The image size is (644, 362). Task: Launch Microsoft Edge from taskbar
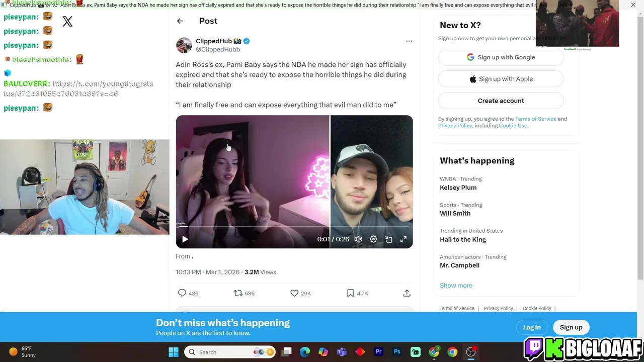pyautogui.click(x=305, y=352)
